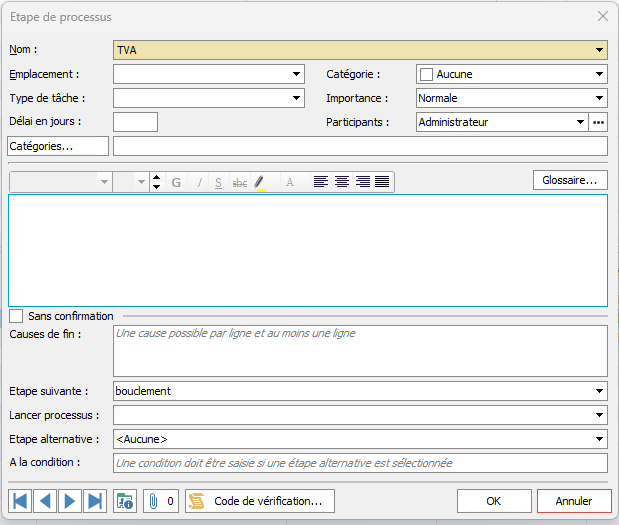Close the Etape de processus dialog
This screenshot has width=619, height=525.
tap(602, 17)
